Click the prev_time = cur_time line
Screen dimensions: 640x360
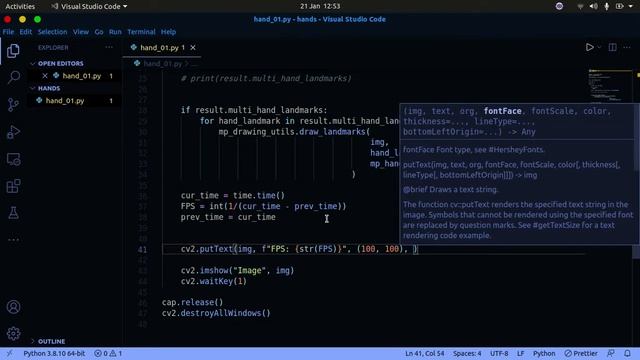pyautogui.click(x=228, y=217)
